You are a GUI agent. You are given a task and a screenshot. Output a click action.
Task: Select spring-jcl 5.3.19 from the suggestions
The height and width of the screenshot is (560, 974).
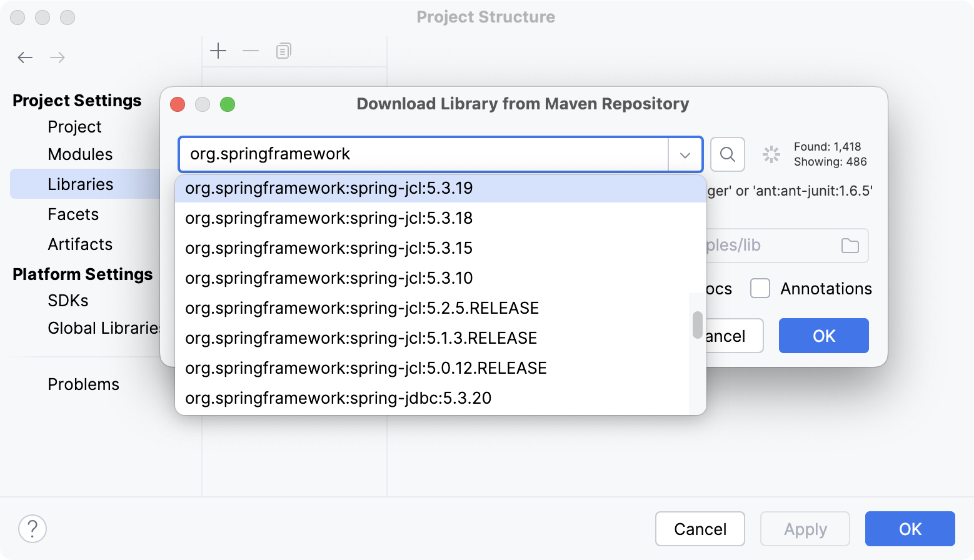coord(328,187)
